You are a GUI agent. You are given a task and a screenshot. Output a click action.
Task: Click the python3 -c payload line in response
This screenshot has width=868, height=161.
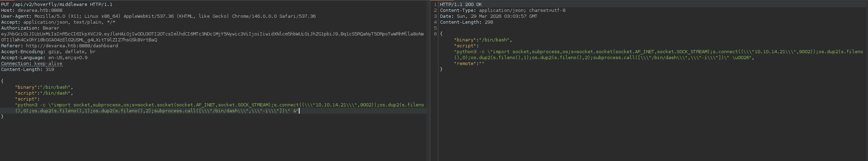click(x=659, y=52)
